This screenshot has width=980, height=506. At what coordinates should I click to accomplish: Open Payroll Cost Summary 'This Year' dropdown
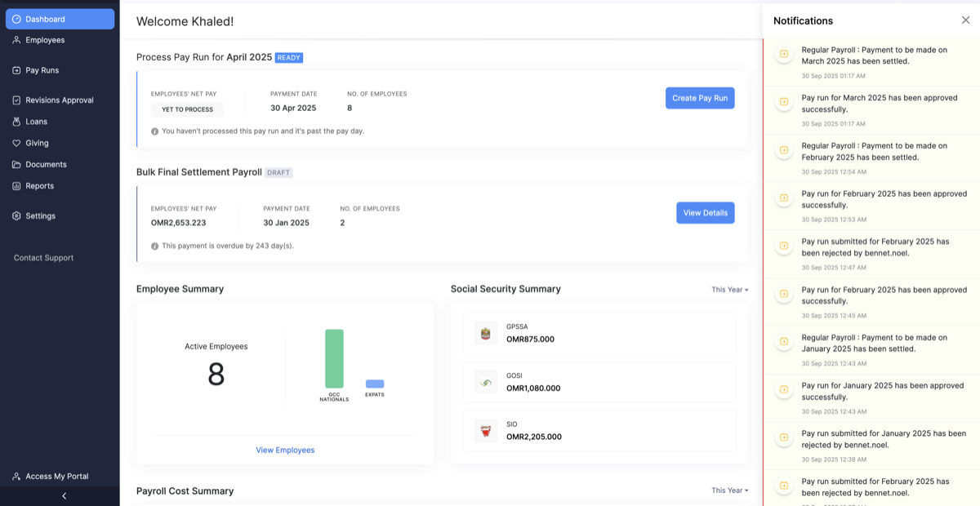pos(729,490)
